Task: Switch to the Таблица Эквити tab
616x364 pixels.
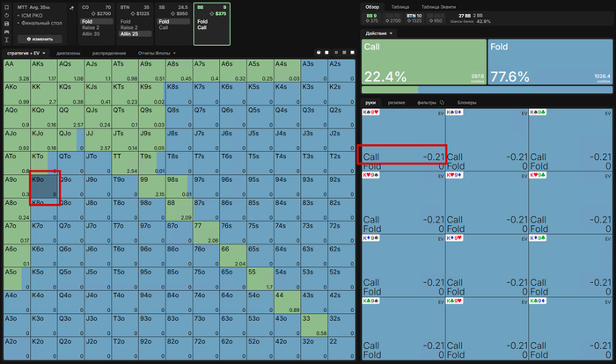Action: (x=438, y=7)
